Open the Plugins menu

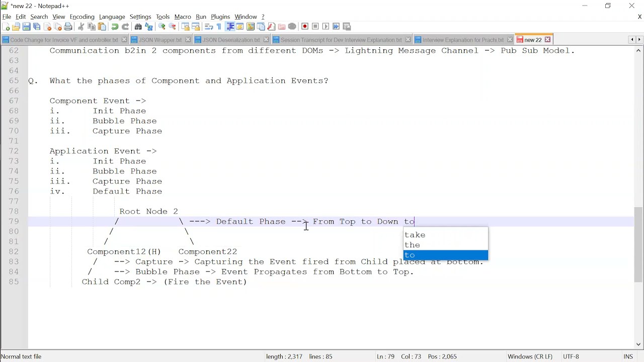pos(220,17)
